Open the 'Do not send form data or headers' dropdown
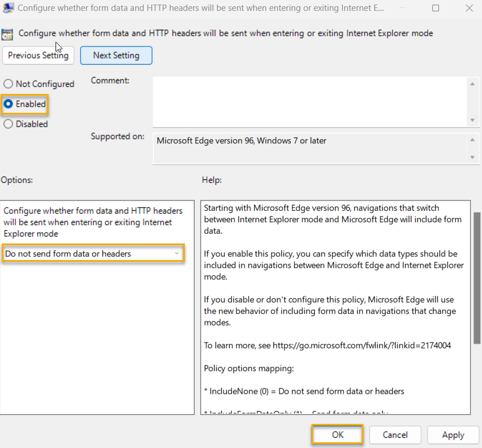The image size is (482, 448). click(x=93, y=254)
